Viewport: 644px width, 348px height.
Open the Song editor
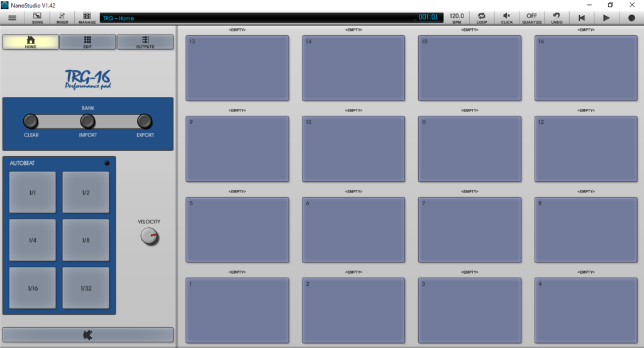tap(37, 18)
